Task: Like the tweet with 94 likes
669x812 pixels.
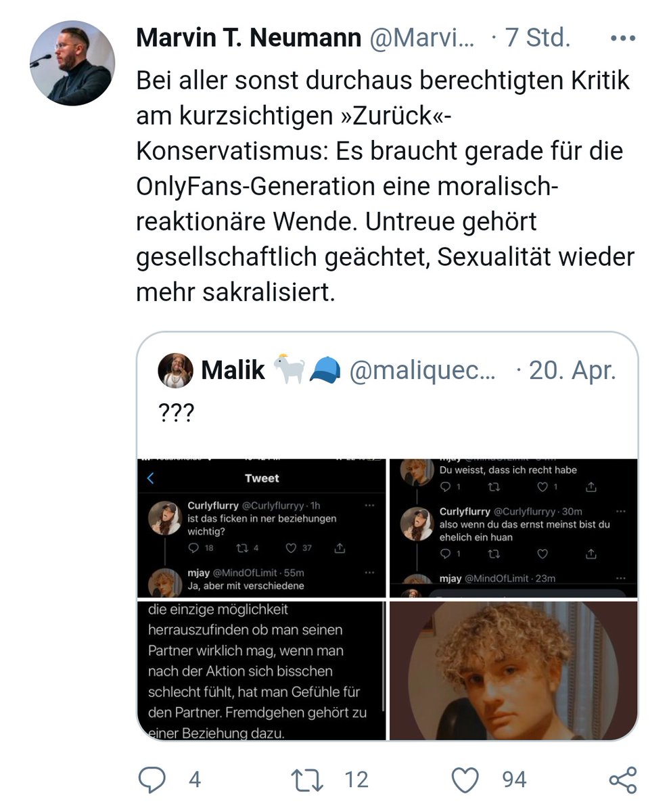Action: point(465,780)
